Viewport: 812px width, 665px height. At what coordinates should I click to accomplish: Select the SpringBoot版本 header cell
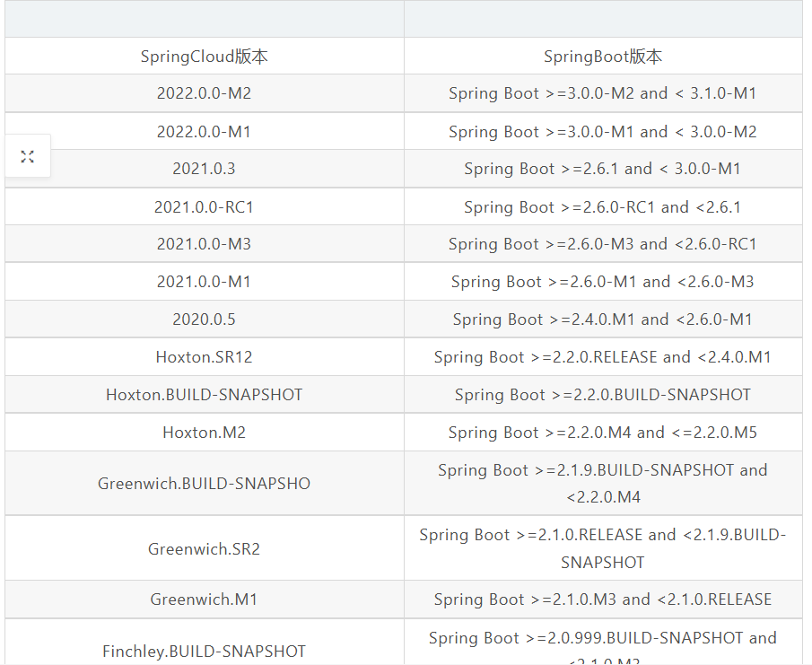coord(603,56)
